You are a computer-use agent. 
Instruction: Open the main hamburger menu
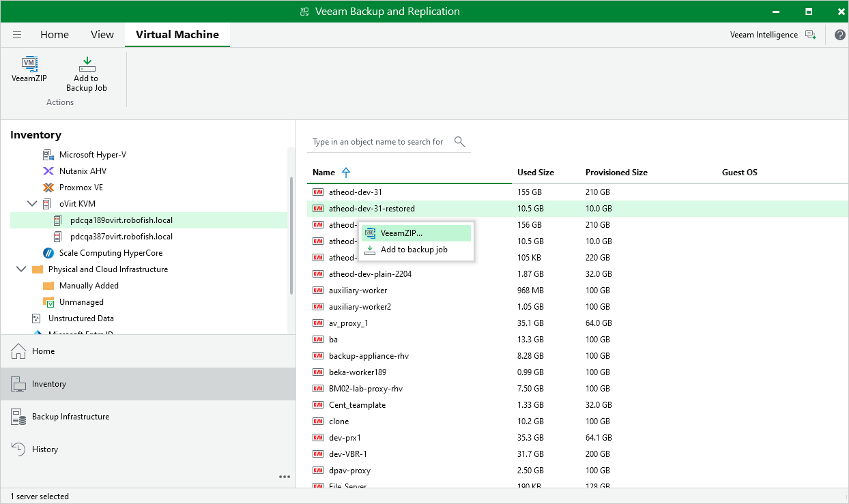17,34
